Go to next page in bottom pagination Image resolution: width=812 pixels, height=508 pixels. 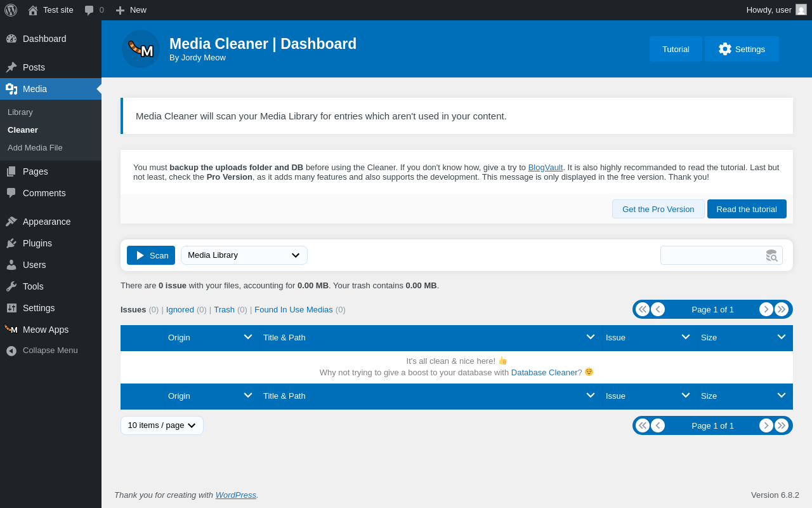[x=766, y=425]
